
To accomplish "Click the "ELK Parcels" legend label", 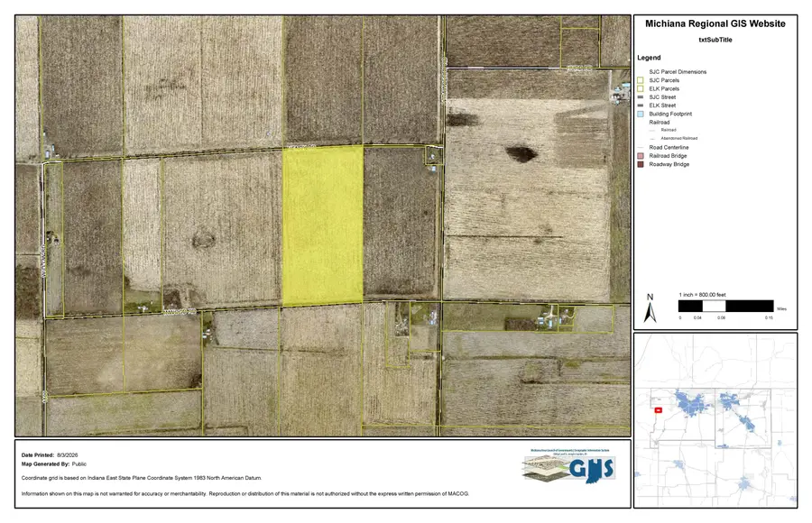I will tap(664, 88).
